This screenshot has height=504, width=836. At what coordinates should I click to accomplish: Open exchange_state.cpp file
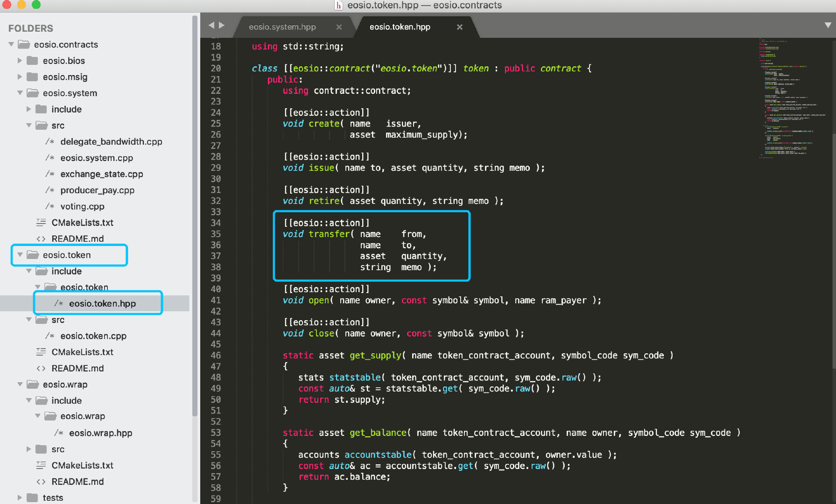point(102,174)
